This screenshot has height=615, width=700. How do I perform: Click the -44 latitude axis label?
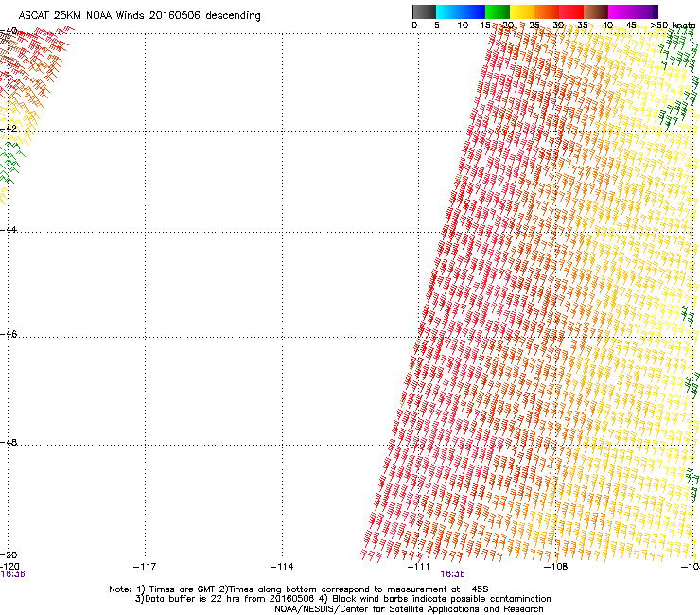[9, 230]
